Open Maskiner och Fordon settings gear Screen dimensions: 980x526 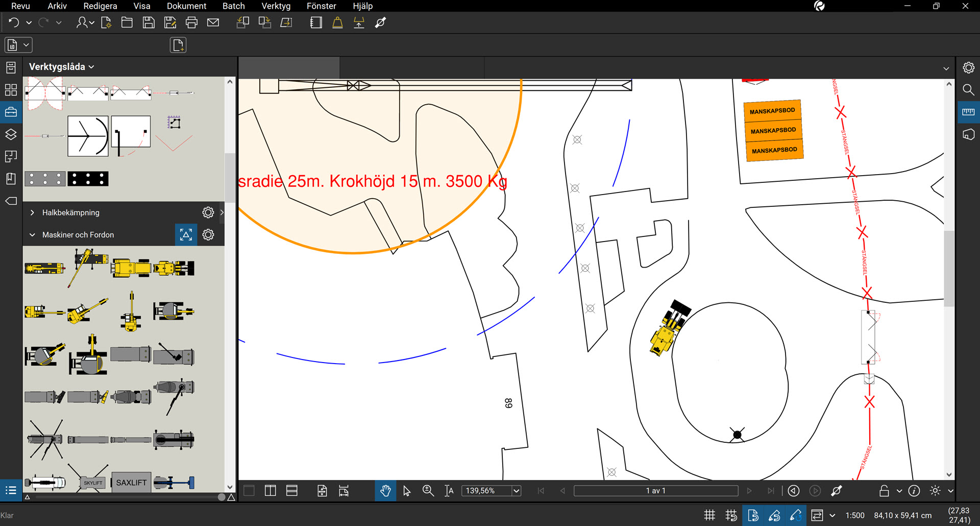pyautogui.click(x=208, y=234)
